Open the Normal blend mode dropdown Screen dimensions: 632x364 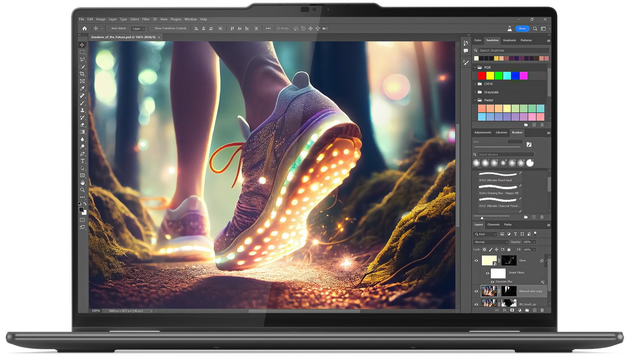pos(491,242)
